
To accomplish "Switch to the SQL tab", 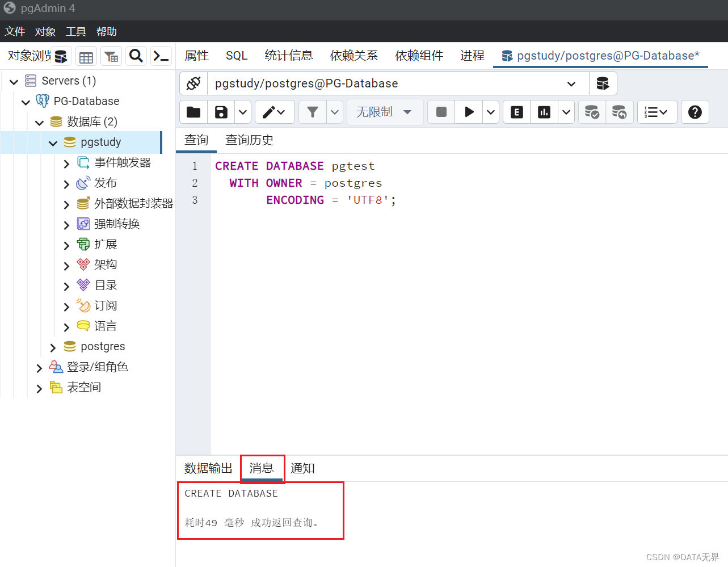I will (x=237, y=56).
